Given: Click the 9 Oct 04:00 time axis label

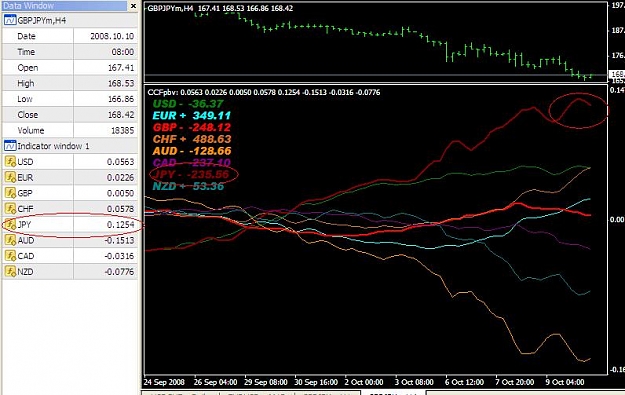Looking at the screenshot, I should (x=565, y=382).
